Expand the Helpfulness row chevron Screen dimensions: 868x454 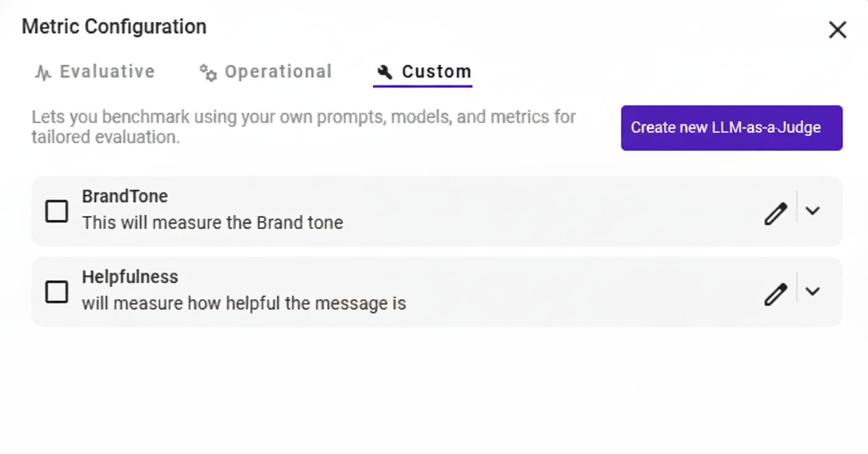[x=813, y=291]
